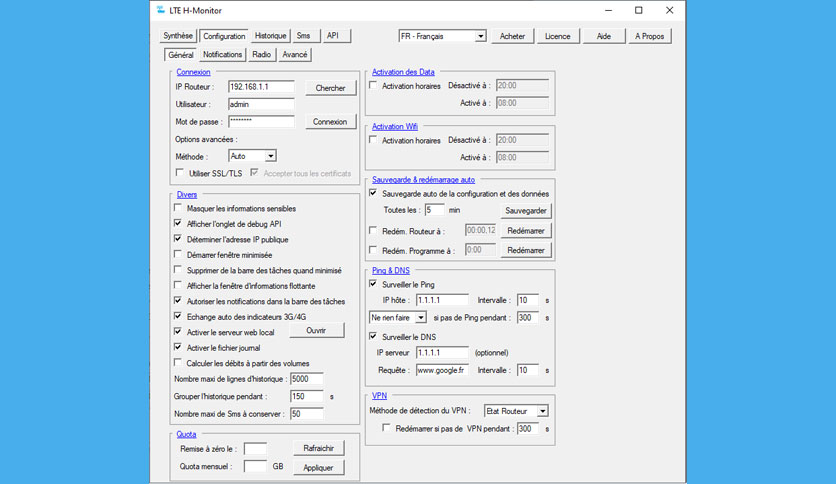Click Ouvrir for the local web server

coord(316,330)
